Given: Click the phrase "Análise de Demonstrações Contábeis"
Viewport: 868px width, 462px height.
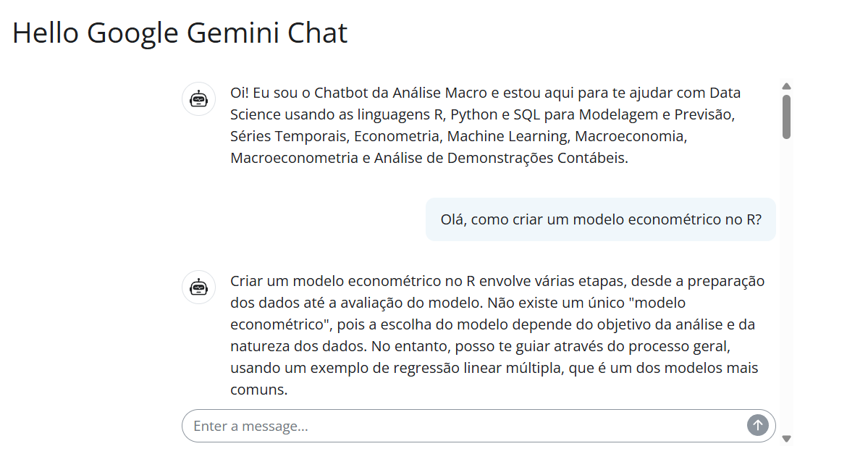Looking at the screenshot, I should pos(501,158).
